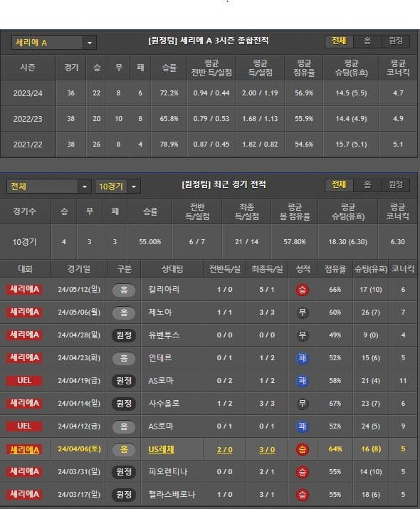Click the 패 badge on 24/04/19 AS로마 row
Screen dimensions: 420x509
click(302, 381)
